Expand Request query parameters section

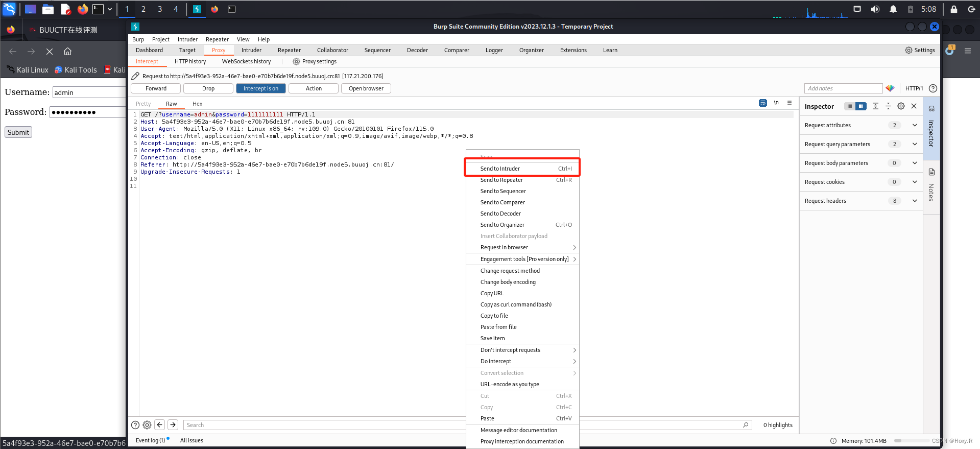861,144
